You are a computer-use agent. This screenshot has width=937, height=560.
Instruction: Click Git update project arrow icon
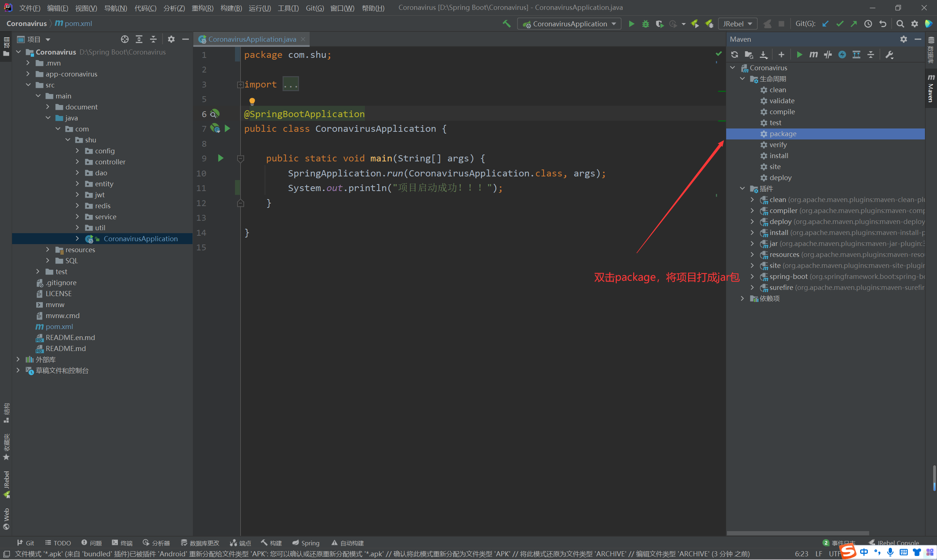coord(825,24)
